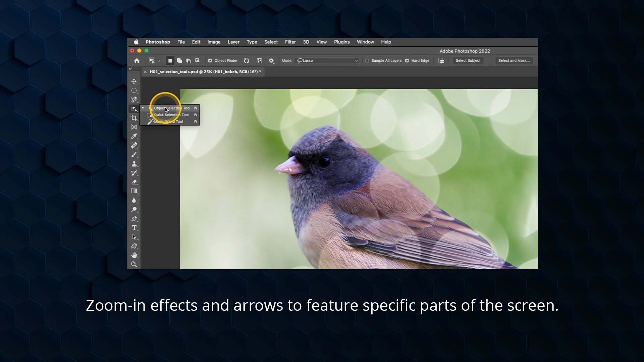The image size is (644, 362).
Task: Open the View menu
Action: 321,42
